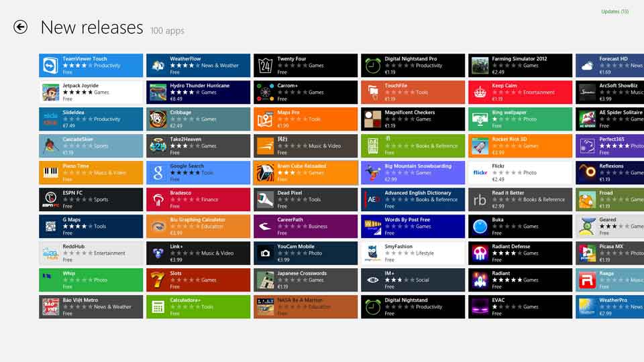Click the Japanese Crosswords title

point(302,274)
